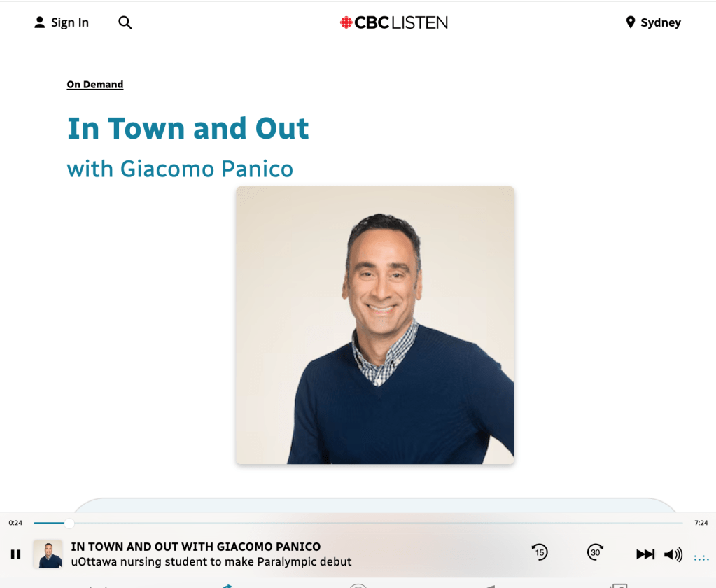Click the Sign In text

point(70,22)
